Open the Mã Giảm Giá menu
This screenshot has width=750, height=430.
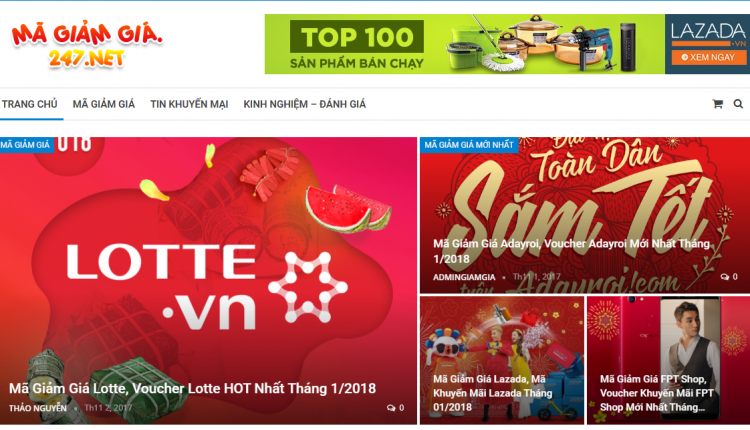point(104,104)
